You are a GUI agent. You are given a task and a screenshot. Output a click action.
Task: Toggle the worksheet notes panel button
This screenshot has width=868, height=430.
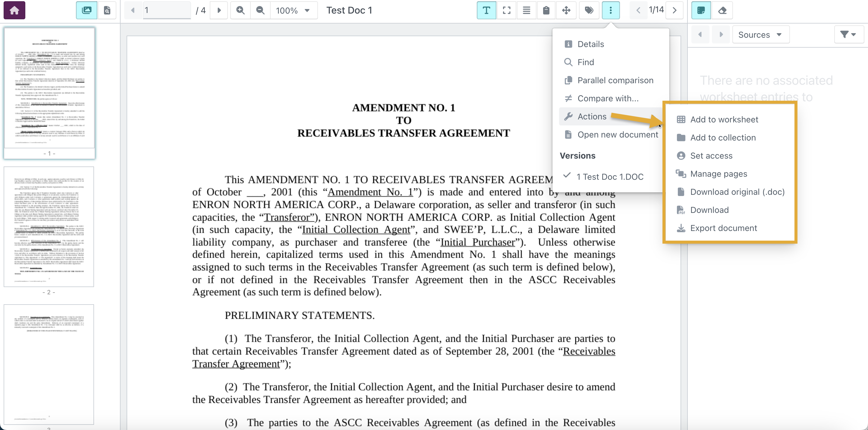(701, 10)
